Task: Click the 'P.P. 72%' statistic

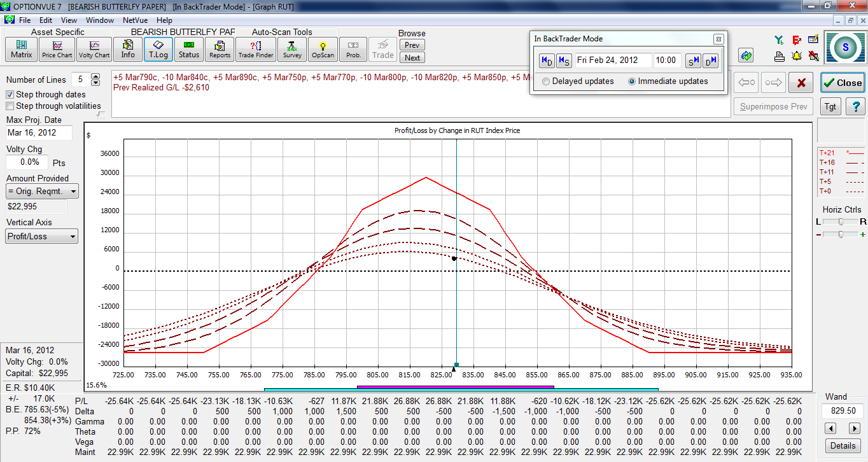Action: (23, 431)
